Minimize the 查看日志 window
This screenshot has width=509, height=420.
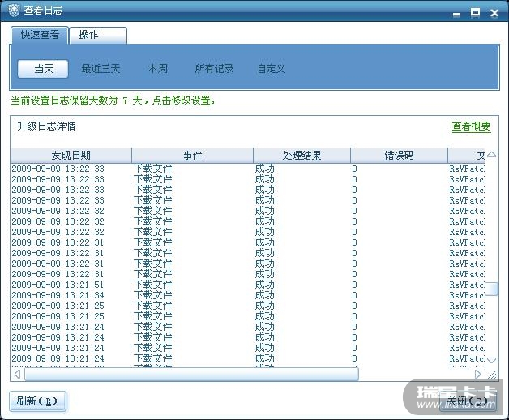click(x=456, y=14)
